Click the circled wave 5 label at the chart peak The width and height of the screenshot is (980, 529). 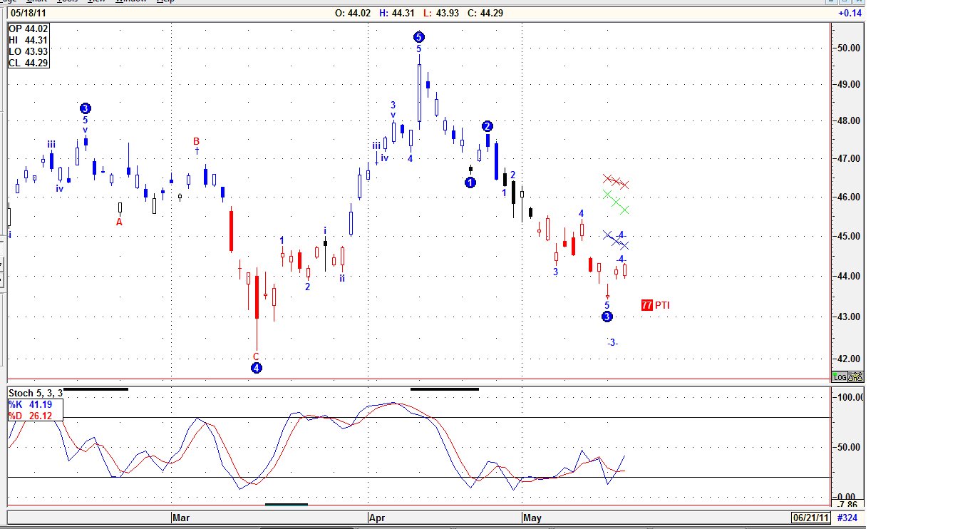point(418,36)
